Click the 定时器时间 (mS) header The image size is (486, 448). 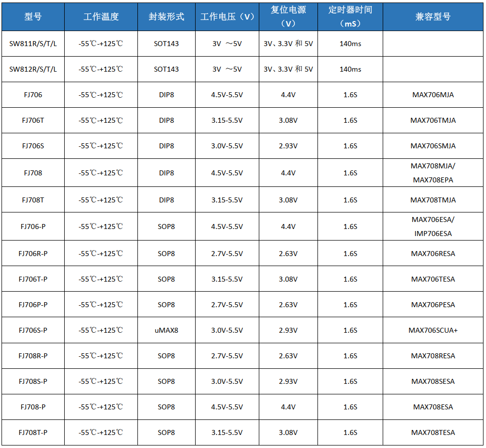(350, 17)
